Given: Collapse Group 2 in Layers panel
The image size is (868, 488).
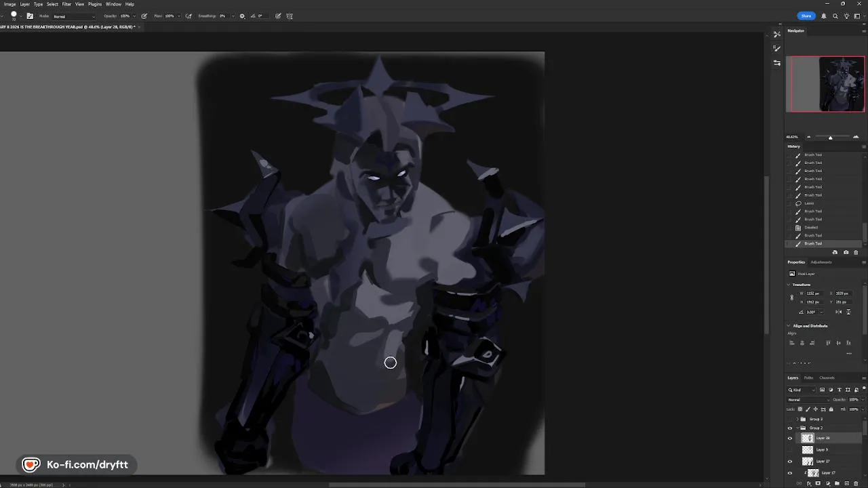Looking at the screenshot, I should (797, 428).
